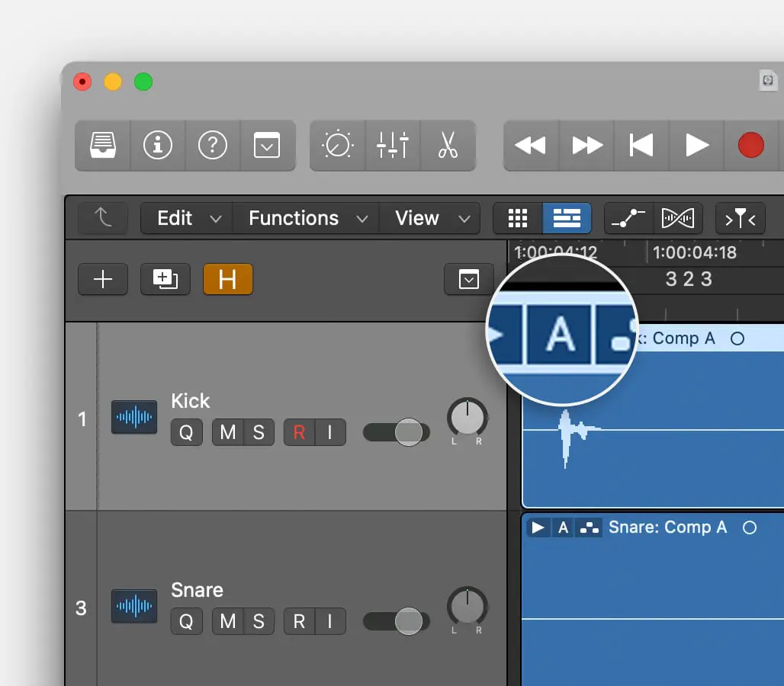Select the Scissors editing tools icon
This screenshot has height=686, width=784.
point(448,145)
